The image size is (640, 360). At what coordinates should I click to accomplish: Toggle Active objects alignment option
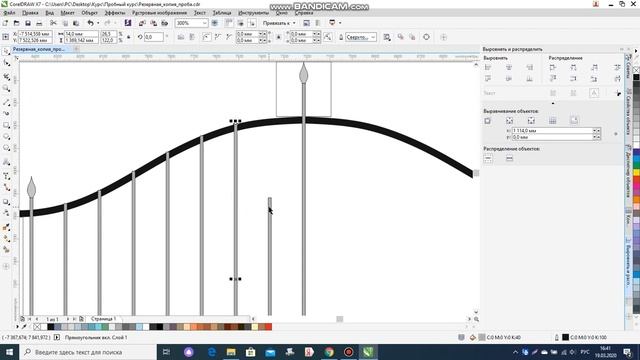[x=487, y=120]
